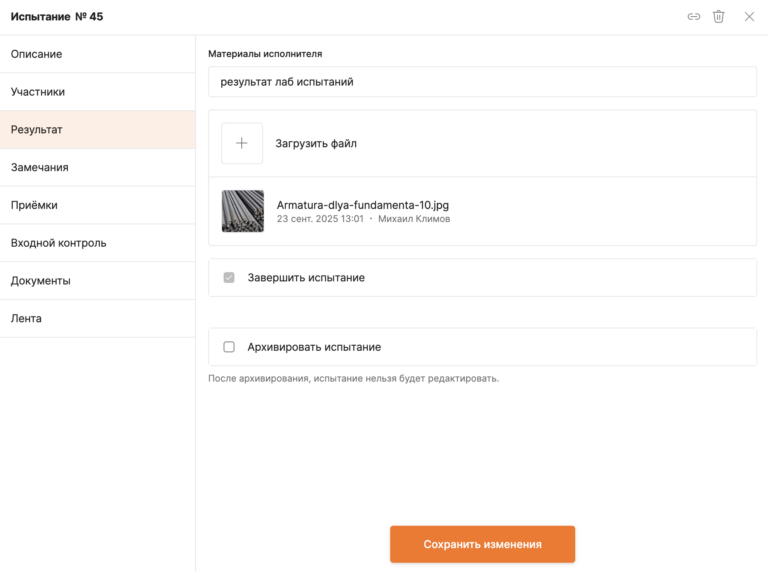Close the test № 45 dialog
Screen dimensions: 768x572
(x=749, y=17)
